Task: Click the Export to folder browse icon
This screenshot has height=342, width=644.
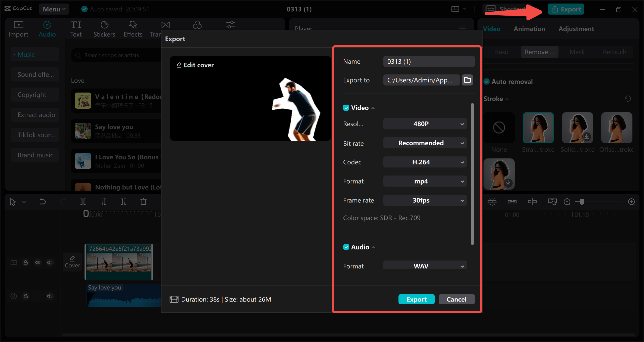Action: 467,80
